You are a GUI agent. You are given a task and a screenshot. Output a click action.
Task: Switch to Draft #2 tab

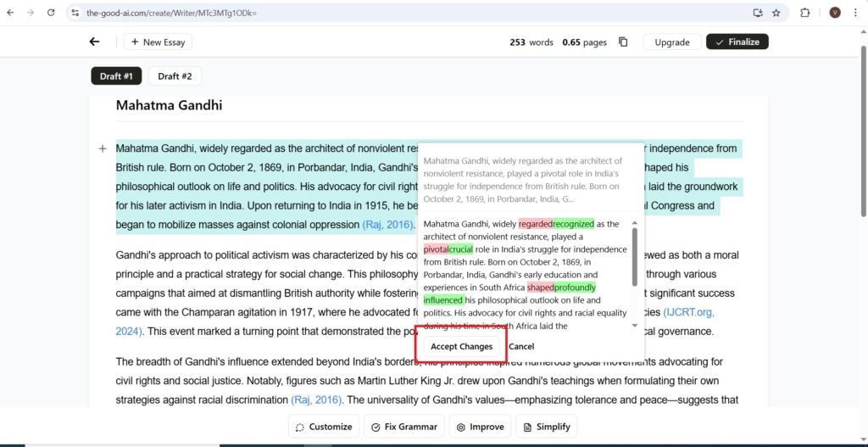coord(175,76)
